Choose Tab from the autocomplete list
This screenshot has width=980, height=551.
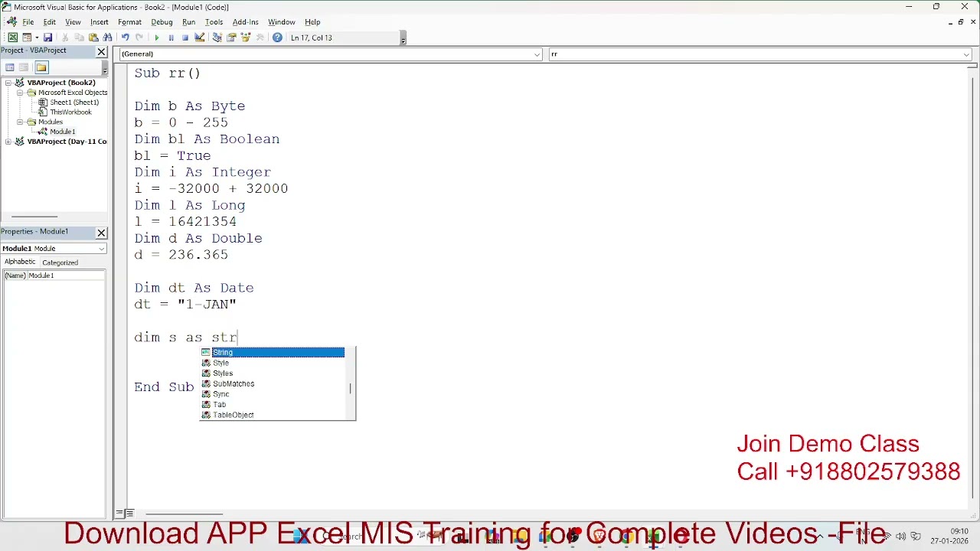click(273, 404)
